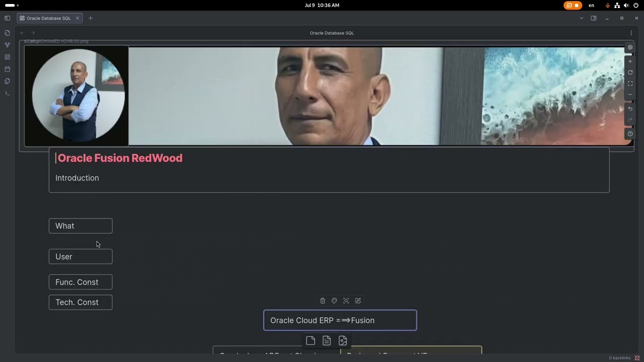Delete the selected Oracle Cloud ERP card

323,301
